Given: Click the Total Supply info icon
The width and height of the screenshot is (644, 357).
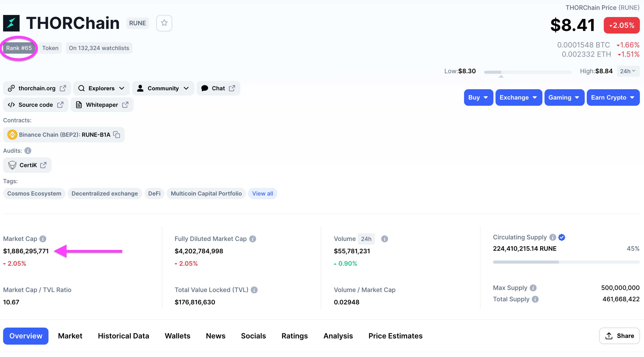Looking at the screenshot, I should pyautogui.click(x=535, y=299).
